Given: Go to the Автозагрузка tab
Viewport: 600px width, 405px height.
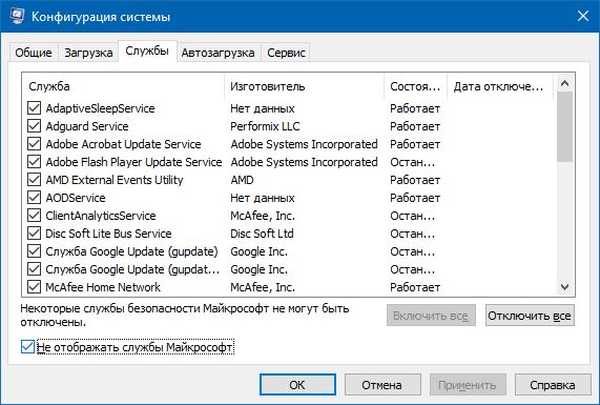Looking at the screenshot, I should 218,53.
